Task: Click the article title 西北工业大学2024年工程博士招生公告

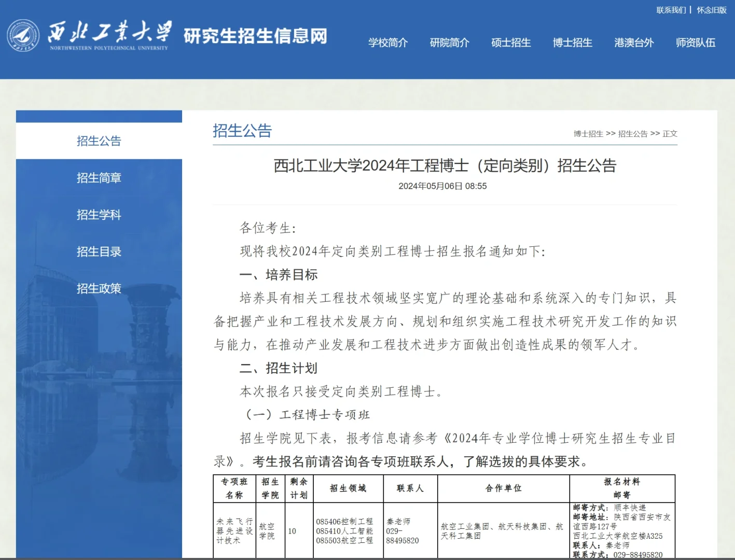Action: pyautogui.click(x=445, y=165)
